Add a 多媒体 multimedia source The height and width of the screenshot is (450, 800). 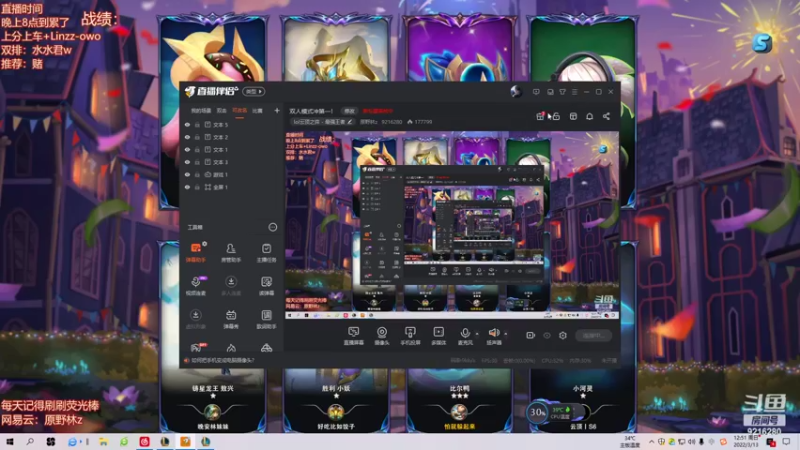(x=438, y=336)
